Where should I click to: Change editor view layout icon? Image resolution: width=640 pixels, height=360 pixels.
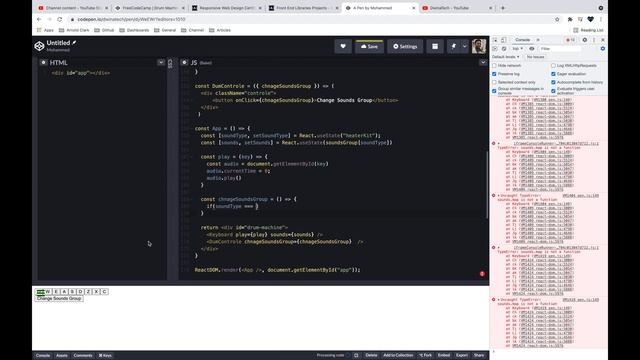click(x=435, y=47)
